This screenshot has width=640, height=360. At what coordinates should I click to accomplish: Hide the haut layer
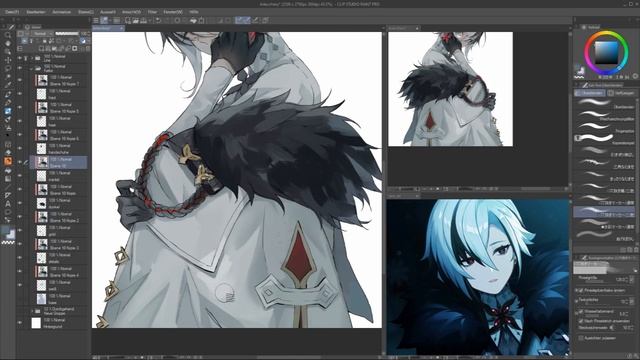[x=20, y=93]
